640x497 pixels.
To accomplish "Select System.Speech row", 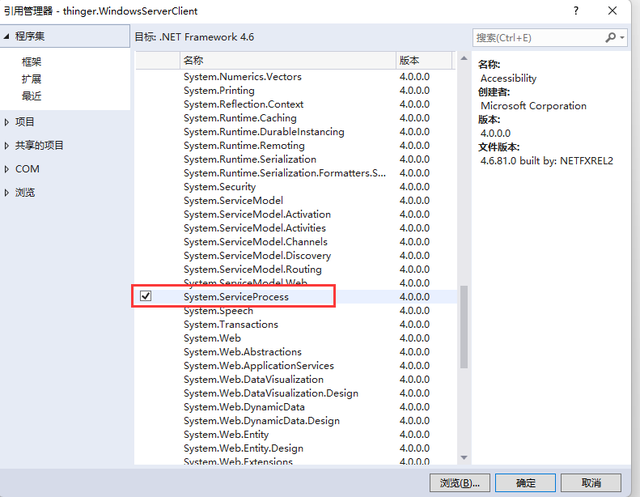I will pos(296,311).
